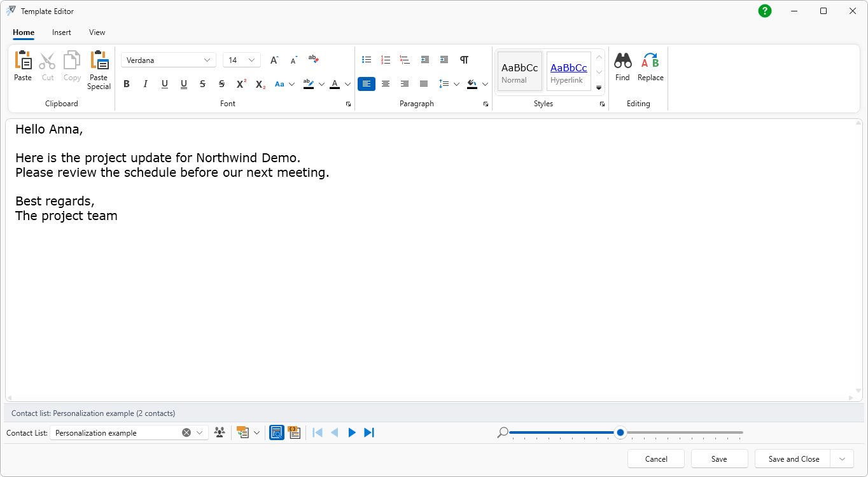Click the Replace icon in Editing

coord(650,60)
